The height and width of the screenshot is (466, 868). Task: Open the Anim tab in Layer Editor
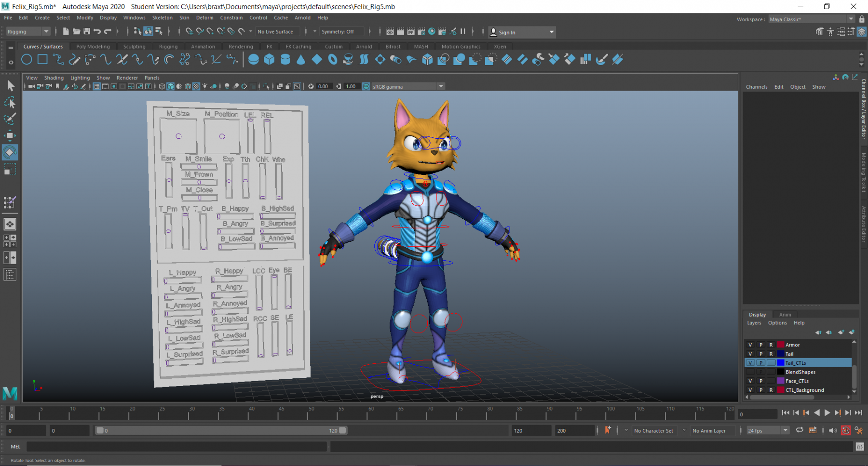pos(785,314)
